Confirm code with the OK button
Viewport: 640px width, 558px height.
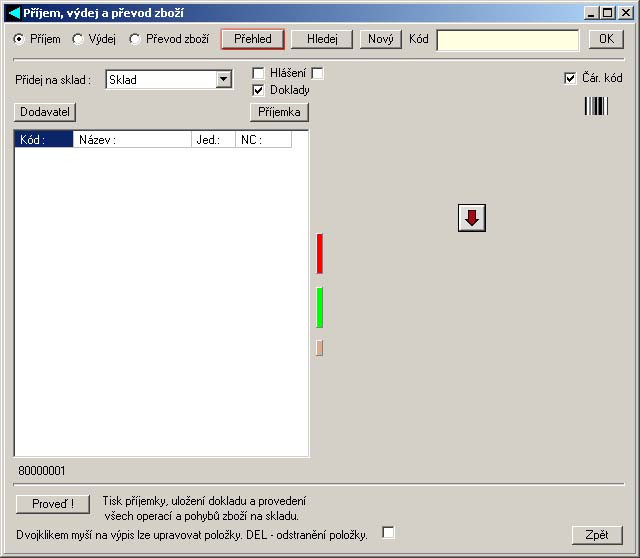(606, 39)
